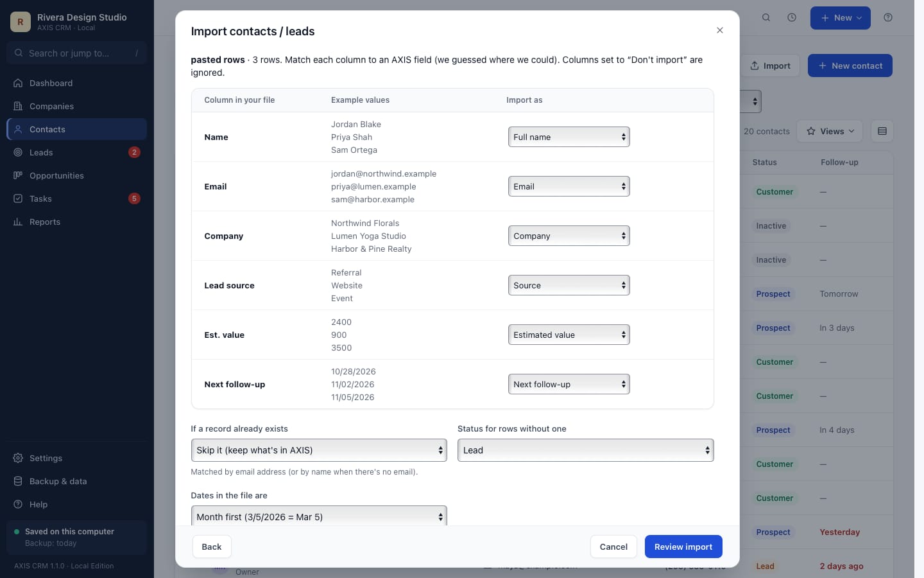Click the Companies building icon in sidebar

[18, 106]
